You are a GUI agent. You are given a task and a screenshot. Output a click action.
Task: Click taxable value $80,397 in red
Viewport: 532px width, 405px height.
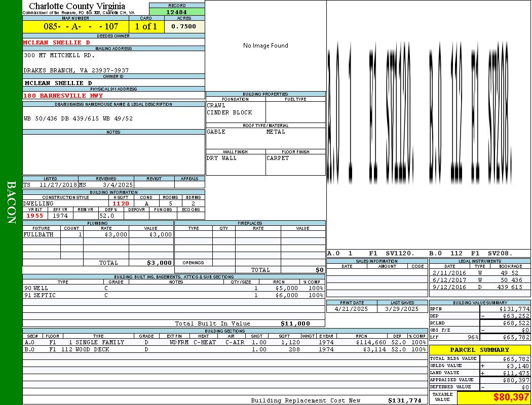click(511, 397)
